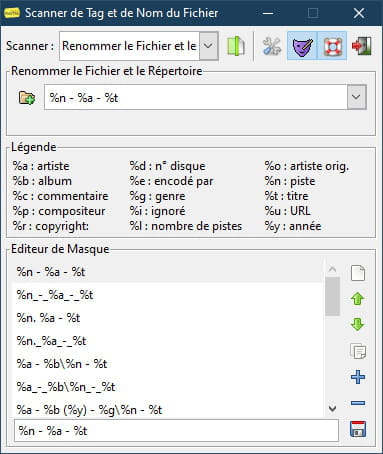Screen dimensions: 383x454
Task: Move selected mask down with green arrow
Action: [x=357, y=324]
